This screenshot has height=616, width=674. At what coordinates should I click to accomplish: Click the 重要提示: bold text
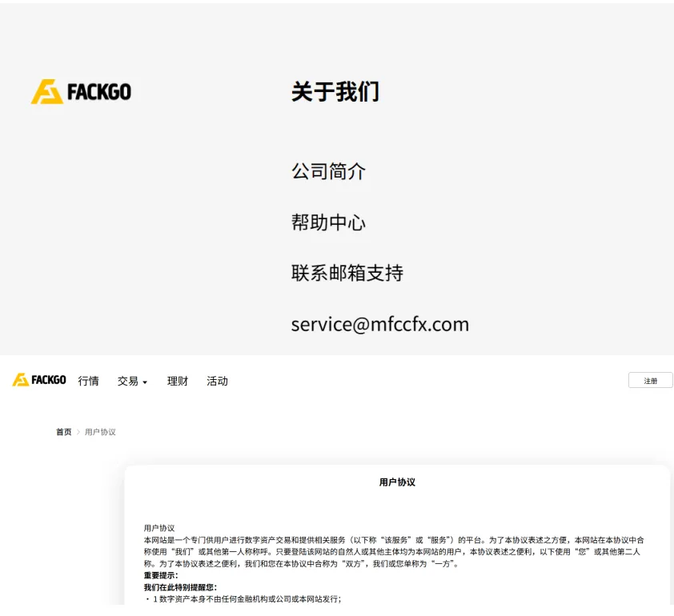[x=161, y=575]
